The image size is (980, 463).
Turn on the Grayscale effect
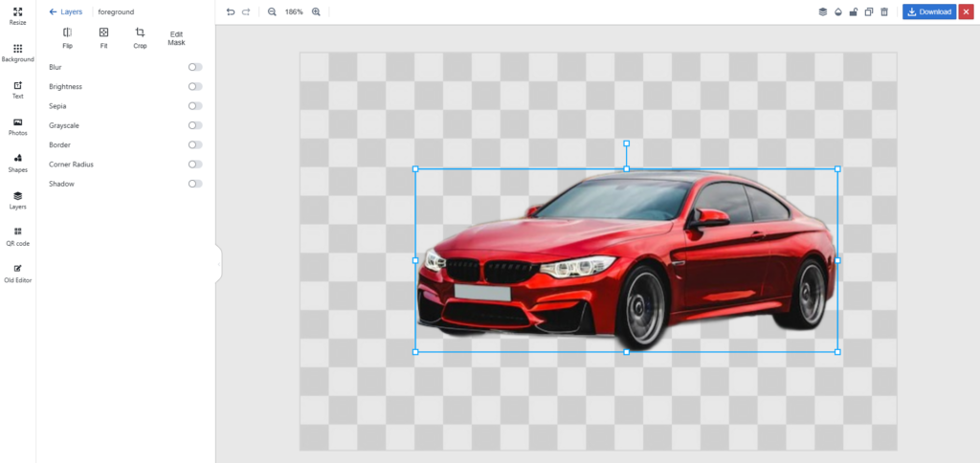(195, 125)
